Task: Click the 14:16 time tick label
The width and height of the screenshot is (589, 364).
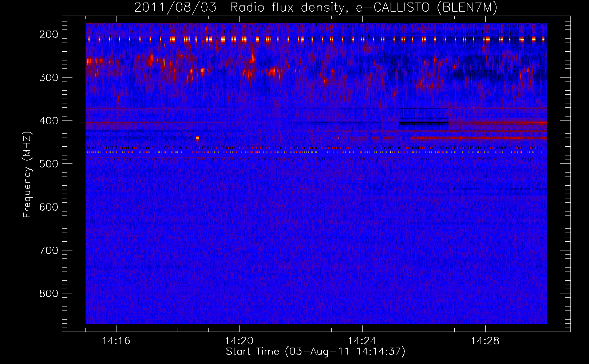Action: (116, 341)
